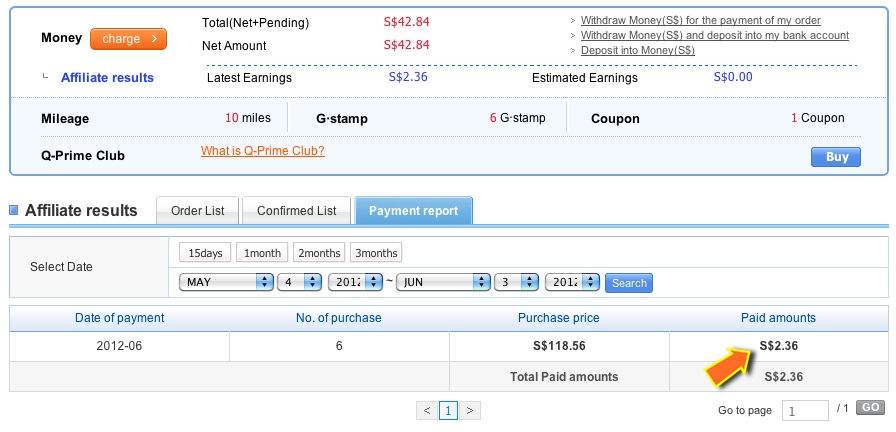Open the start day dropdown showing 4
Screen dimensions: 896x432
pyautogui.click(x=299, y=282)
